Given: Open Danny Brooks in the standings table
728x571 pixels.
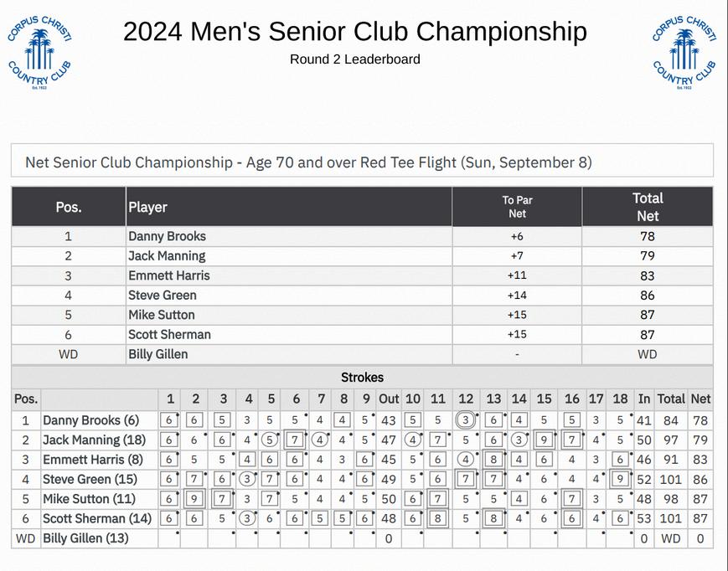Looking at the screenshot, I should 167,237.
